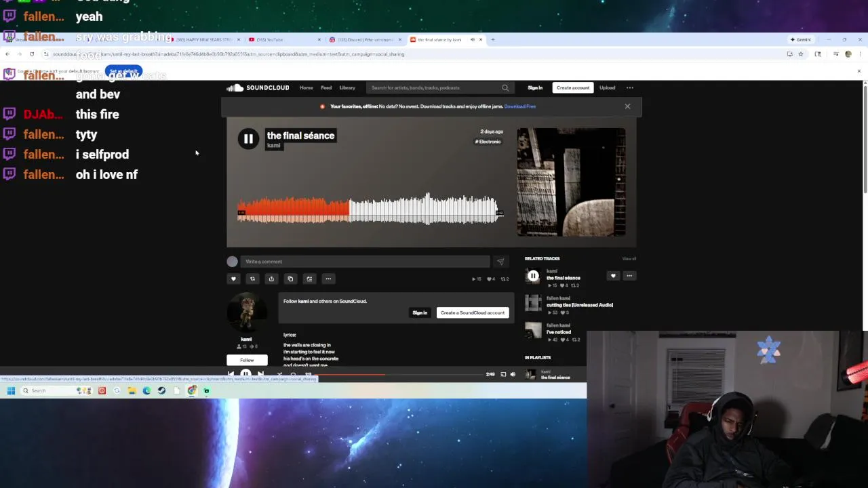Send the comment with paper plane icon

(500, 262)
